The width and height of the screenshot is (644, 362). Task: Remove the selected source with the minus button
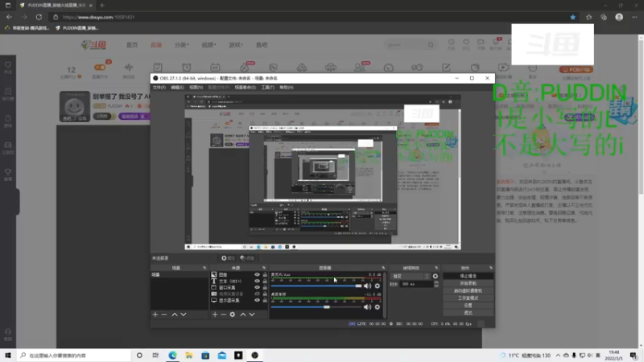pyautogui.click(x=224, y=315)
